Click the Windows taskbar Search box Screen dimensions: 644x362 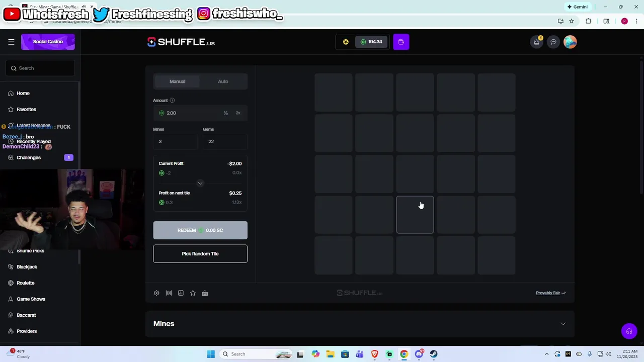click(257, 354)
